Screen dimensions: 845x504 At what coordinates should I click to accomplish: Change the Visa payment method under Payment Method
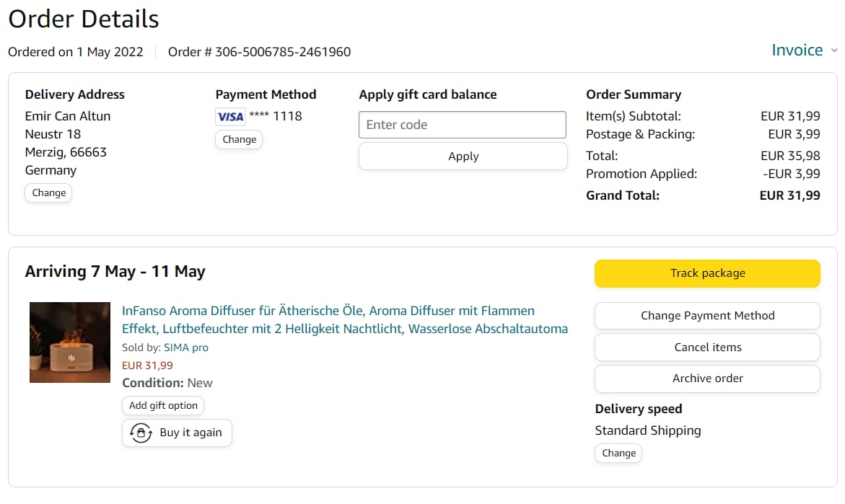click(239, 139)
